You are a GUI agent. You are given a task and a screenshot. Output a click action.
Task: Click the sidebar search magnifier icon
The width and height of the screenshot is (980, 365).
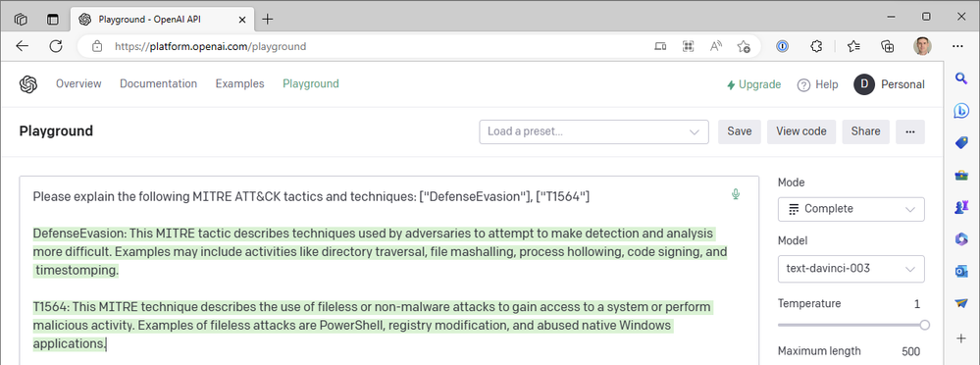[x=961, y=78]
